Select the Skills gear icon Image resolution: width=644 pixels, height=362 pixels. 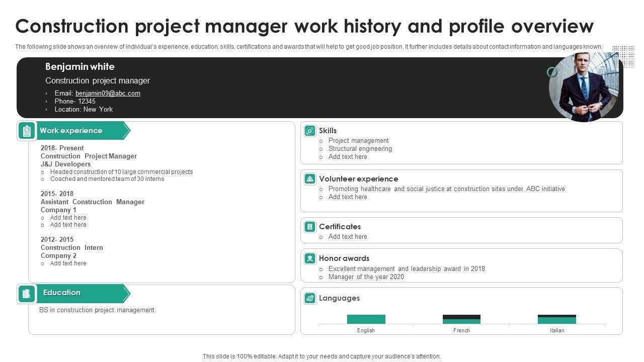point(310,131)
